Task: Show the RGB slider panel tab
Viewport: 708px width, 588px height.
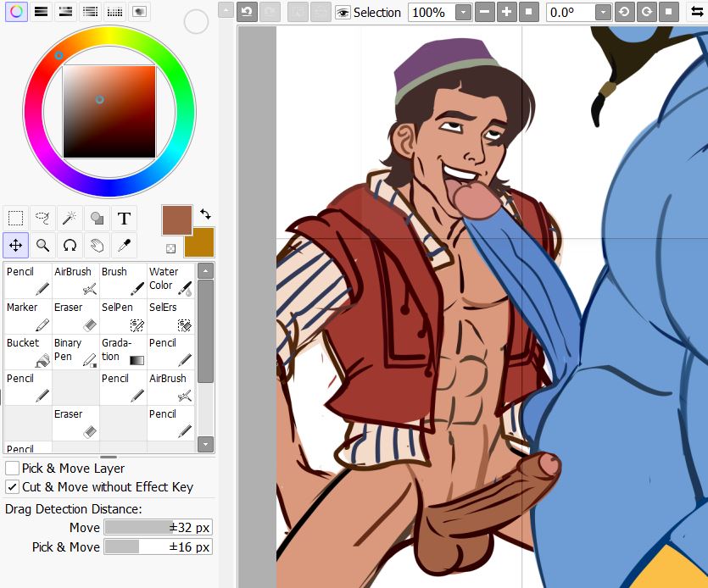Action: [40, 11]
